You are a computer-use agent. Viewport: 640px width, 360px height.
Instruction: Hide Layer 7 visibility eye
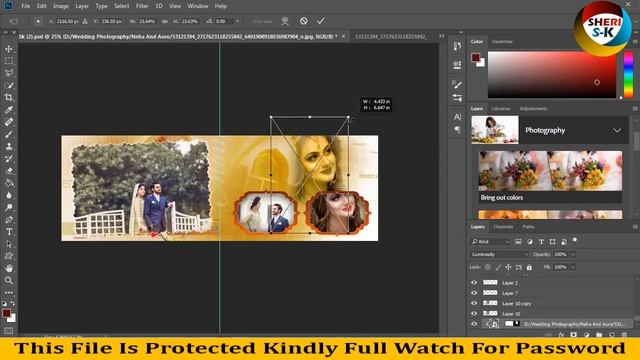pyautogui.click(x=474, y=293)
